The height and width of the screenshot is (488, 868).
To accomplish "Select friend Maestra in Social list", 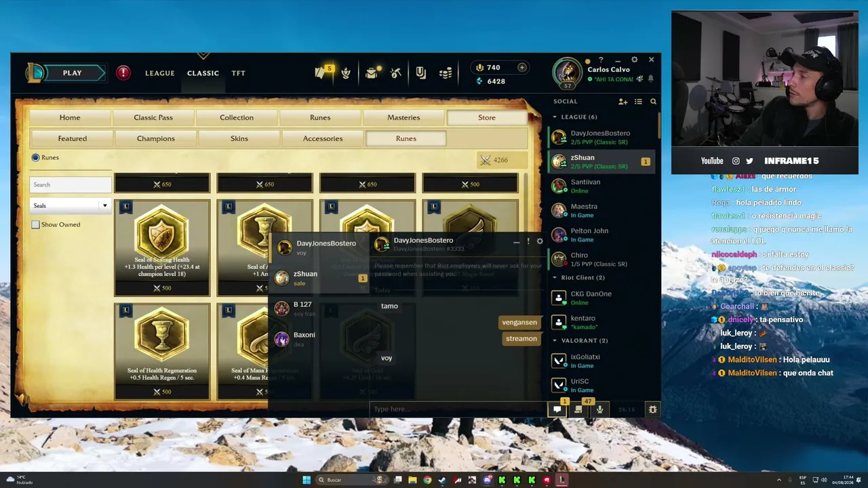I will coord(602,210).
